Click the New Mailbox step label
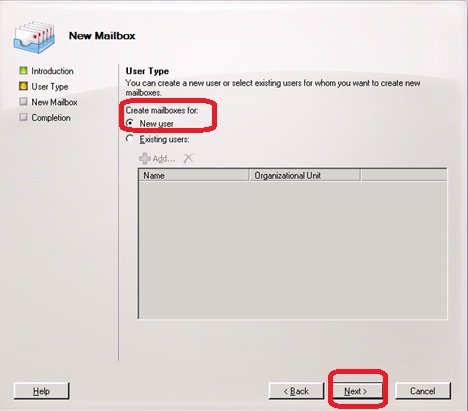 (54, 102)
